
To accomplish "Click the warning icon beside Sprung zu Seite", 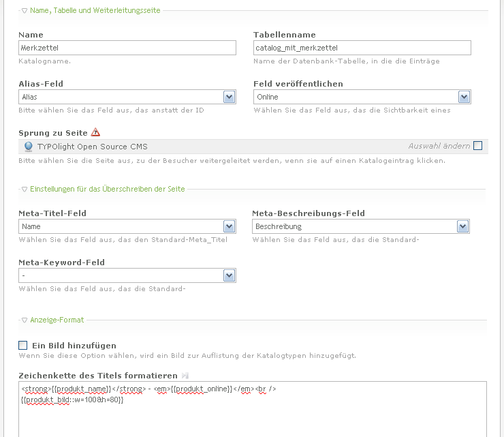I will pos(95,132).
